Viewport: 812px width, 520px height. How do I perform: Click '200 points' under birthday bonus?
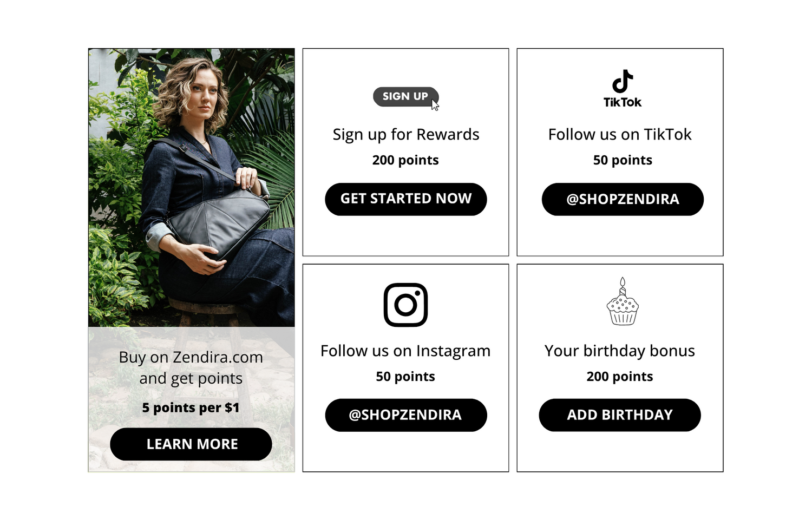[x=620, y=377]
